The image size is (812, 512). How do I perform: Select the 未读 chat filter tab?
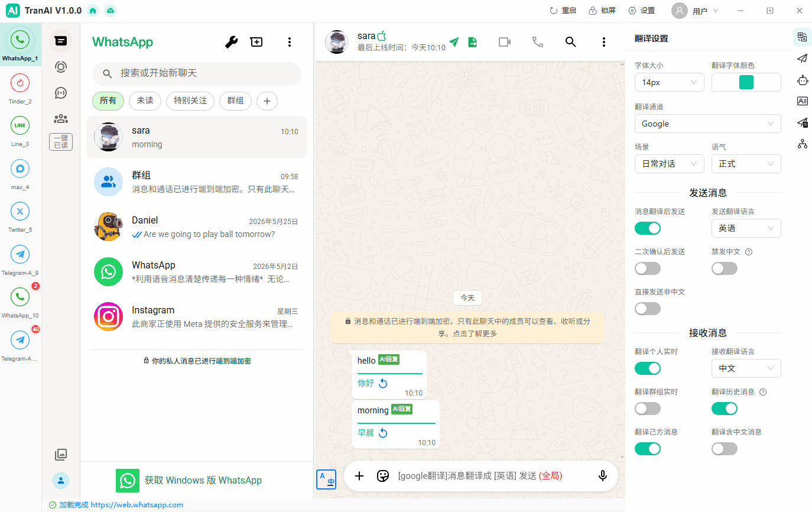point(145,101)
